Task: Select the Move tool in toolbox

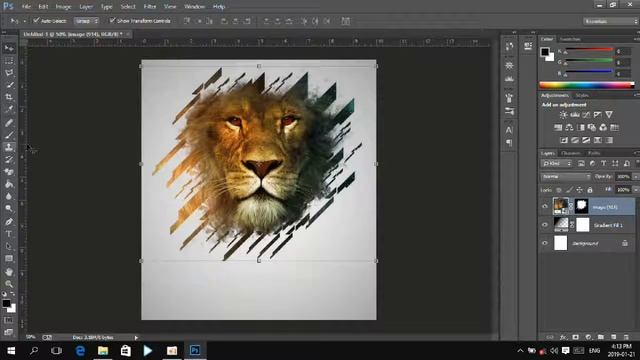Action: point(9,48)
